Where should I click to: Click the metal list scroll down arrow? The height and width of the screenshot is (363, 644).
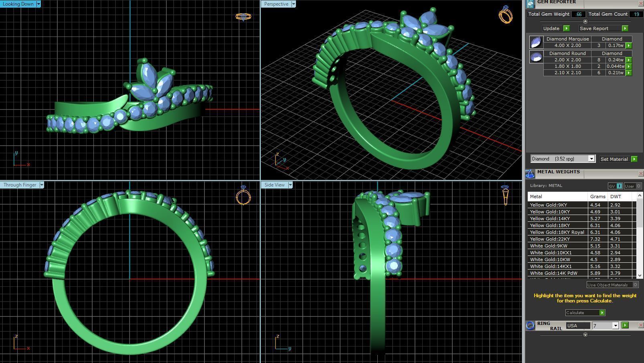[640, 276]
